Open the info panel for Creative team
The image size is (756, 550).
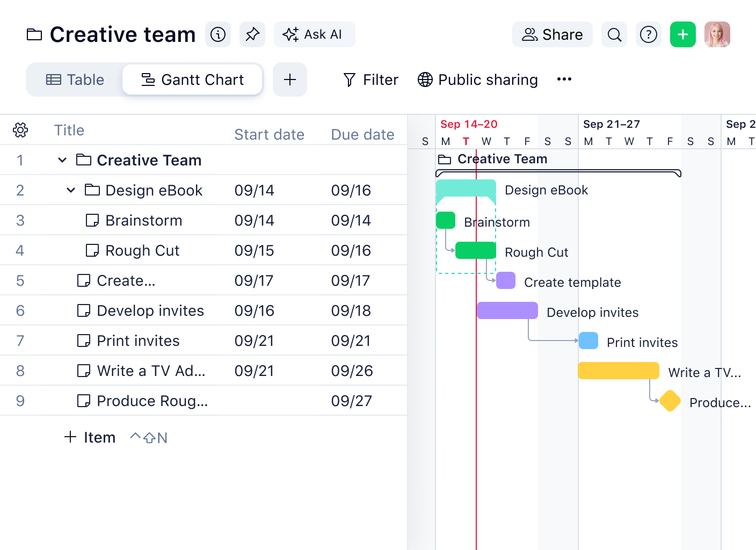coord(218,34)
